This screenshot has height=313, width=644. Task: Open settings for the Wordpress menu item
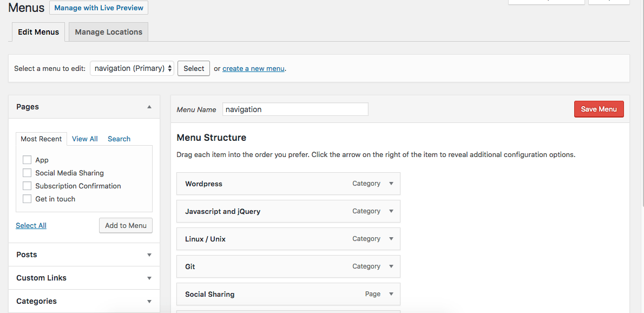pyautogui.click(x=391, y=184)
